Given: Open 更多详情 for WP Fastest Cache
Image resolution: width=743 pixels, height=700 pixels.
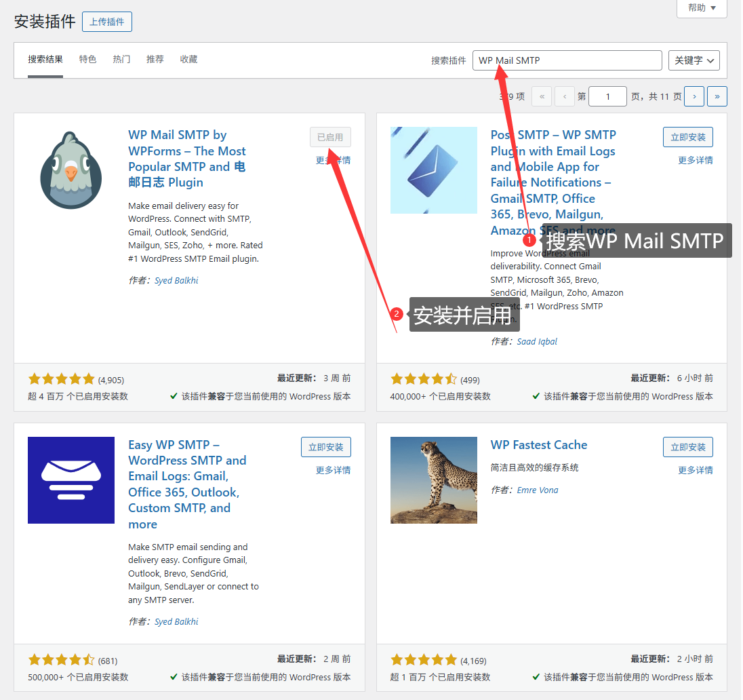Looking at the screenshot, I should click(696, 471).
